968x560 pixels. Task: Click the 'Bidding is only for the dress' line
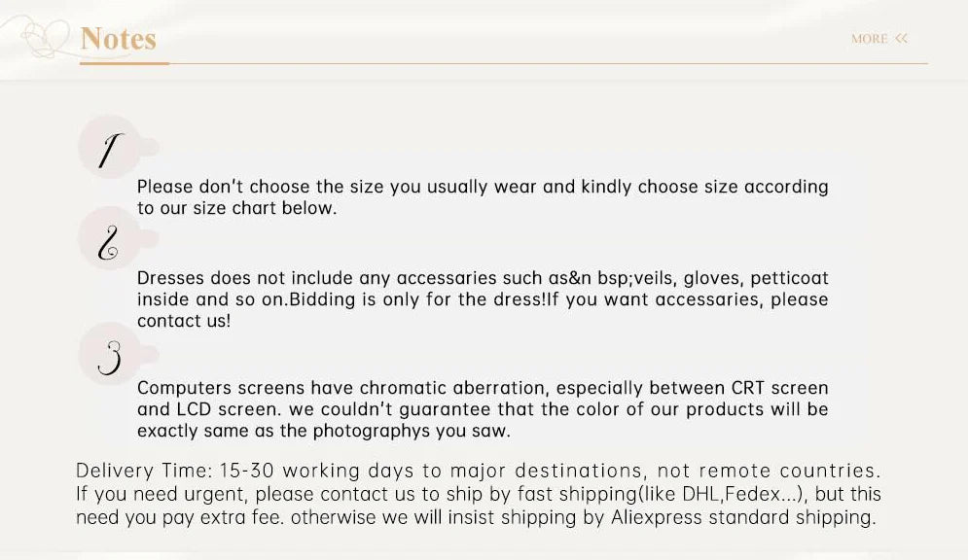coord(483,299)
